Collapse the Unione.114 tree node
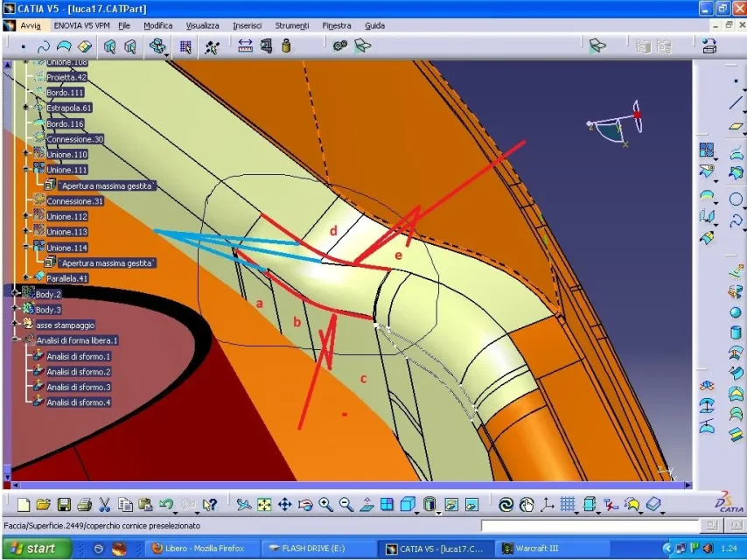Viewport: 747px width, 560px height. pos(25,247)
